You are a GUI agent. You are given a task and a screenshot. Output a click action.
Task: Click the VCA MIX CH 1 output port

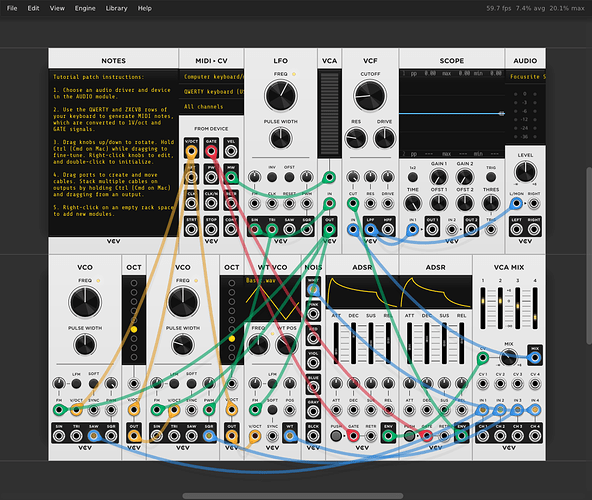[483, 436]
